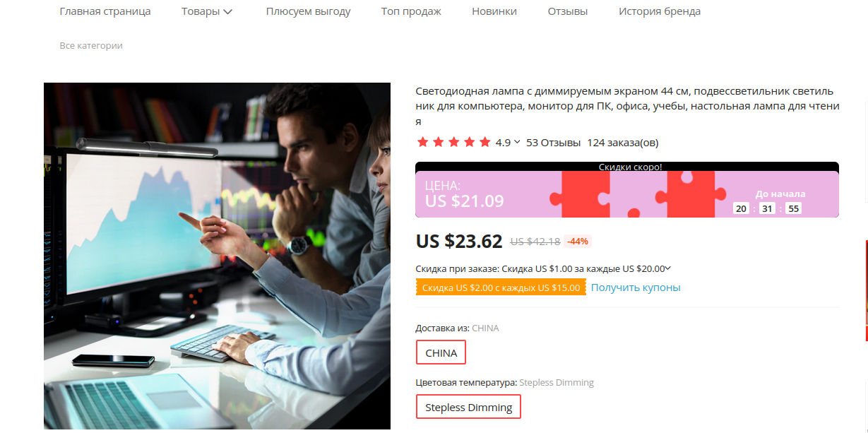Select Stepless Dimming color temperature option
This screenshot has height=433, width=868.
[469, 407]
